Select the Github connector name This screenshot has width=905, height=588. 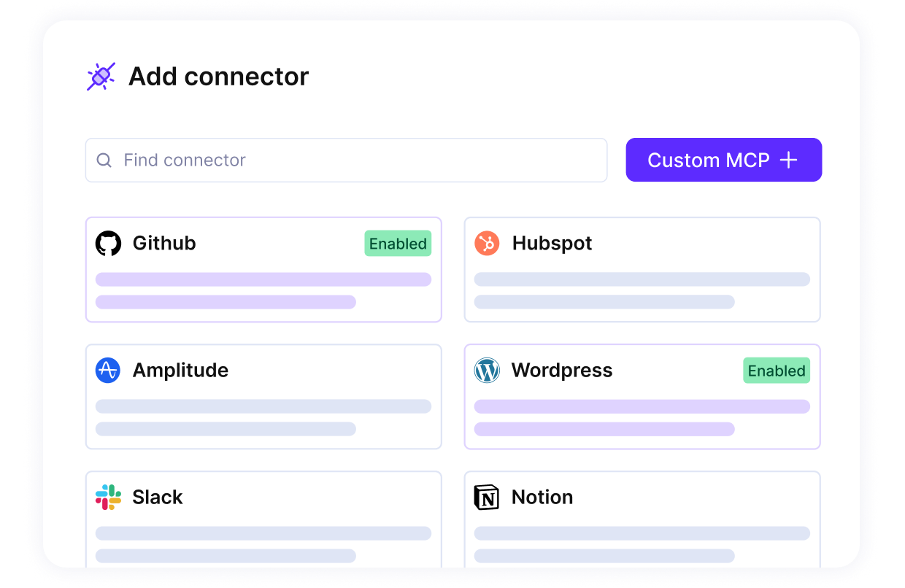coord(164,243)
